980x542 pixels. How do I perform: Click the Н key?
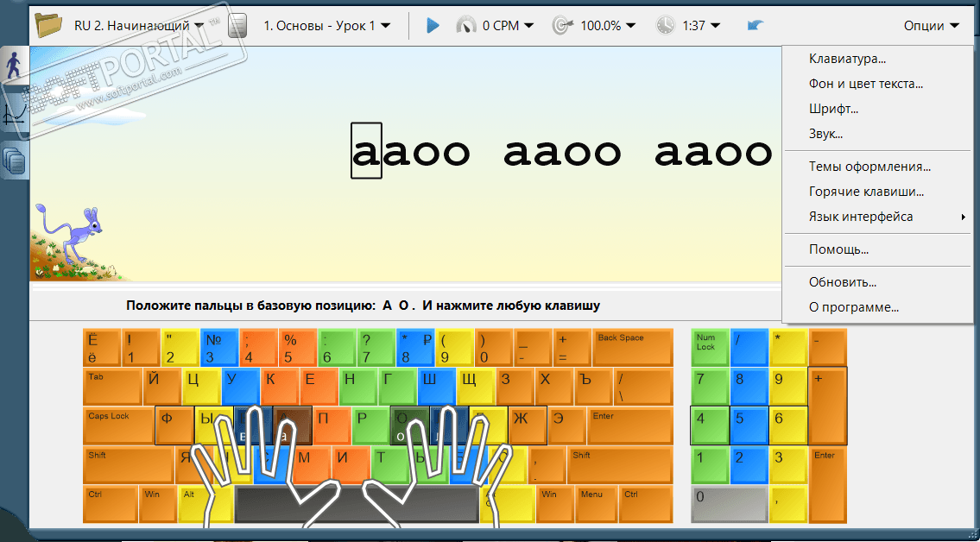(x=358, y=387)
